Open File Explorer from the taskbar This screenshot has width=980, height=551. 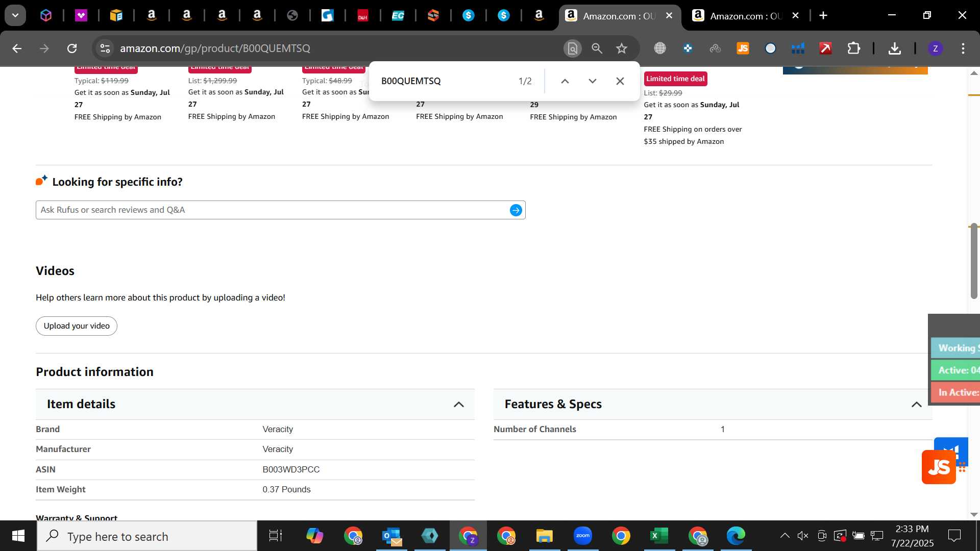click(544, 536)
